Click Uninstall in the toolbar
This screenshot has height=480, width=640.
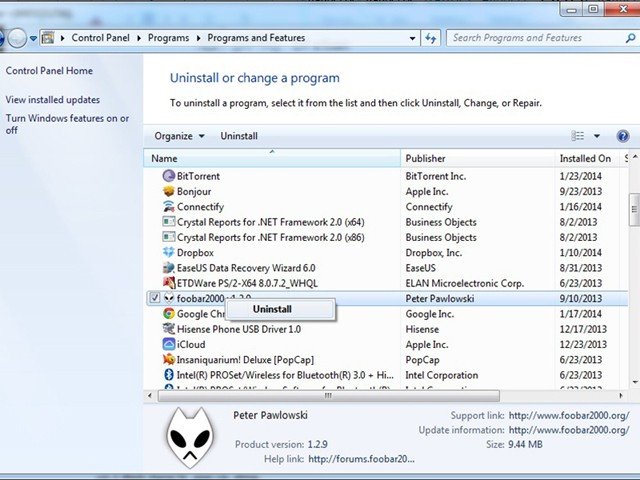(x=239, y=136)
